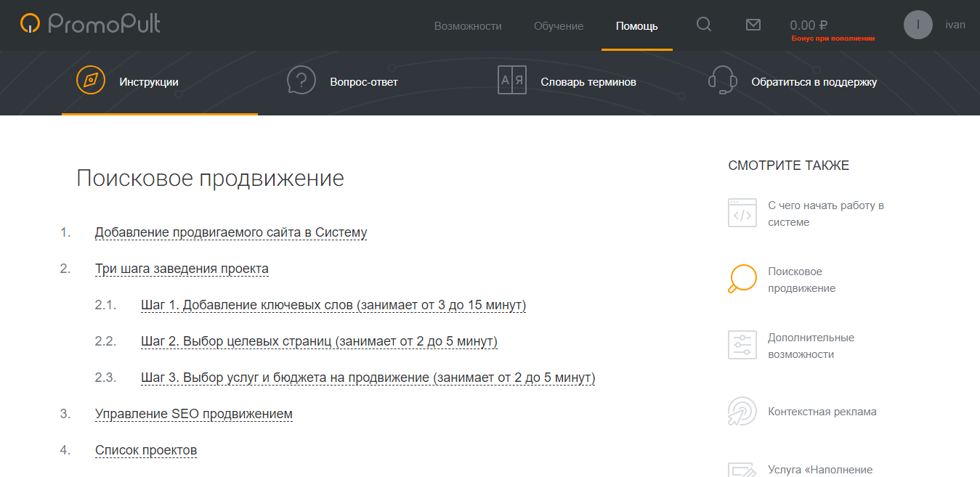Open link Добавление продвигаемого сайта в Систему
Viewport: 980px width, 477px height.
point(231,233)
